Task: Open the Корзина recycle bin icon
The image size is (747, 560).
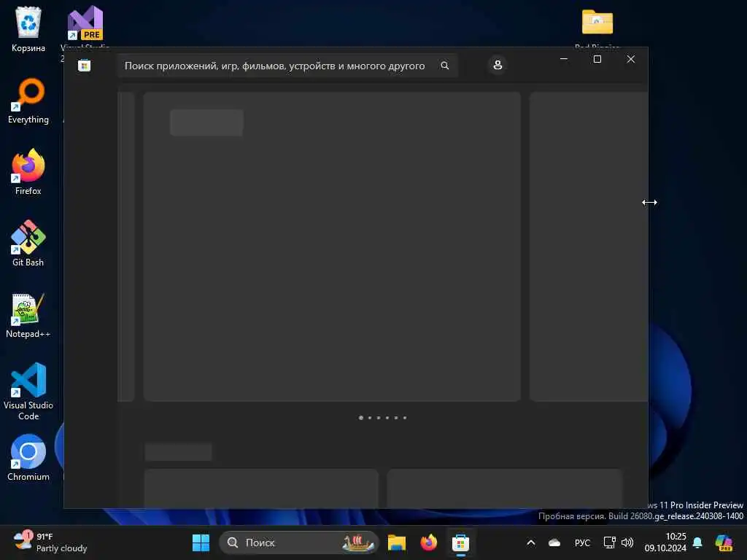Action: [28, 29]
